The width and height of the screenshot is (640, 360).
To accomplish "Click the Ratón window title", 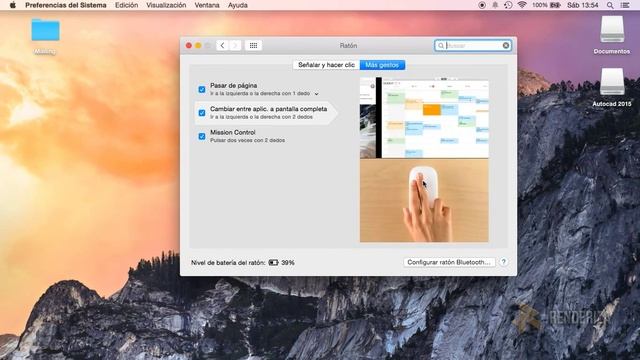I will point(348,45).
